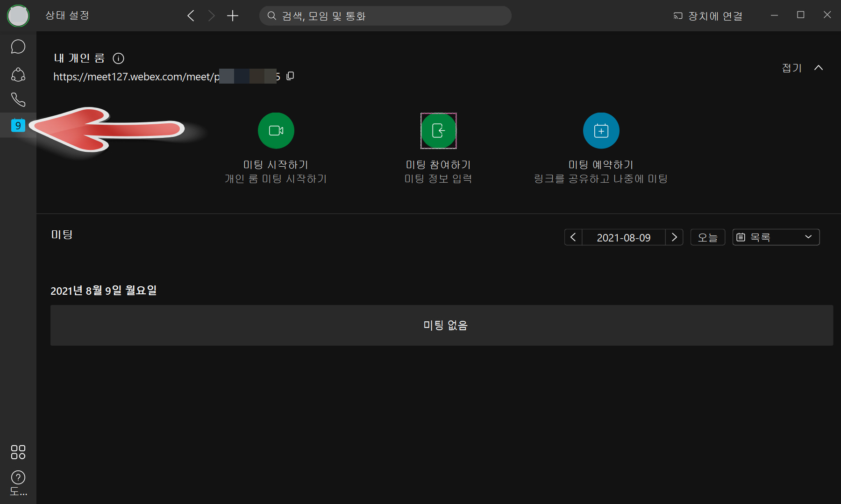This screenshot has height=504, width=841.
Task: Open the Messaging chat icon in sidebar
Action: coord(18,46)
